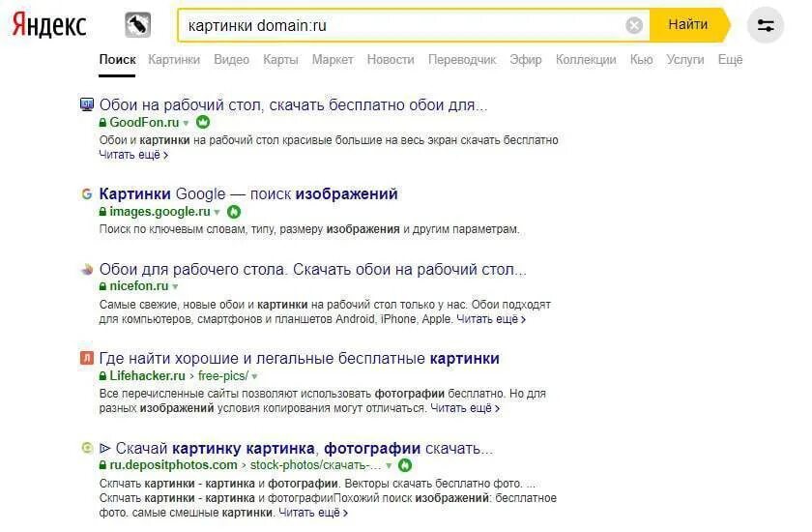
Task: Click Читать ещё under GoodFon.ru result
Action: [x=133, y=155]
